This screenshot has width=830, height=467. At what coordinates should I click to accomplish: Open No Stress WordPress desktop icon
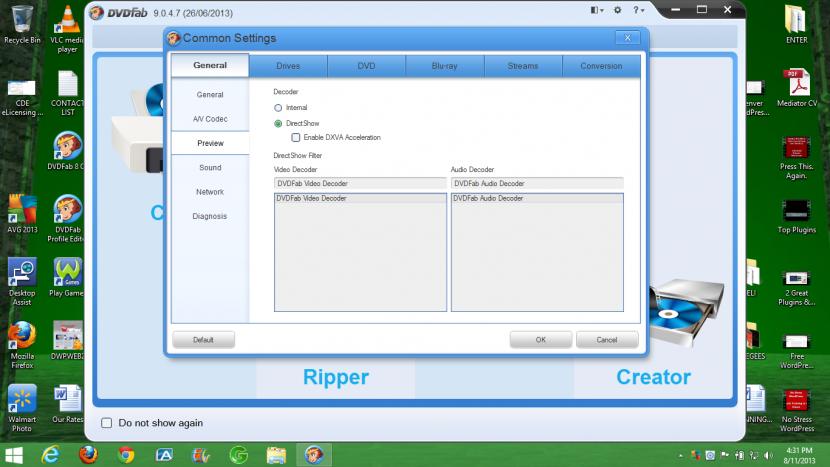coord(797,411)
